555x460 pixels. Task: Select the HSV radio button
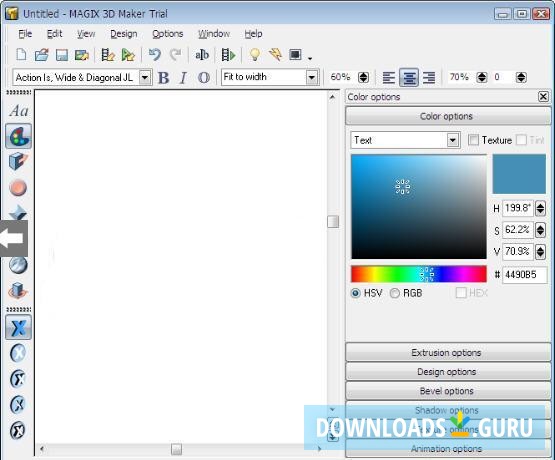355,293
